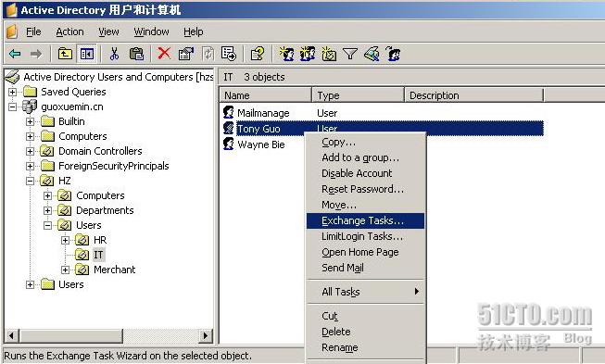605x364 pixels.
Task: Toggle the Show/Hide Console Tree icon
Action: coord(87,54)
